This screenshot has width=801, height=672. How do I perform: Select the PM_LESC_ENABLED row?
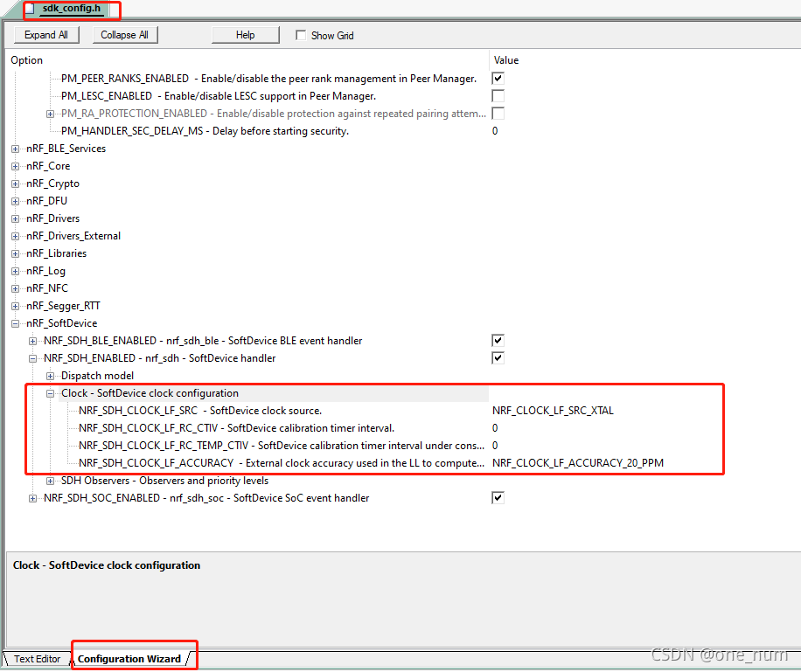click(x=218, y=95)
